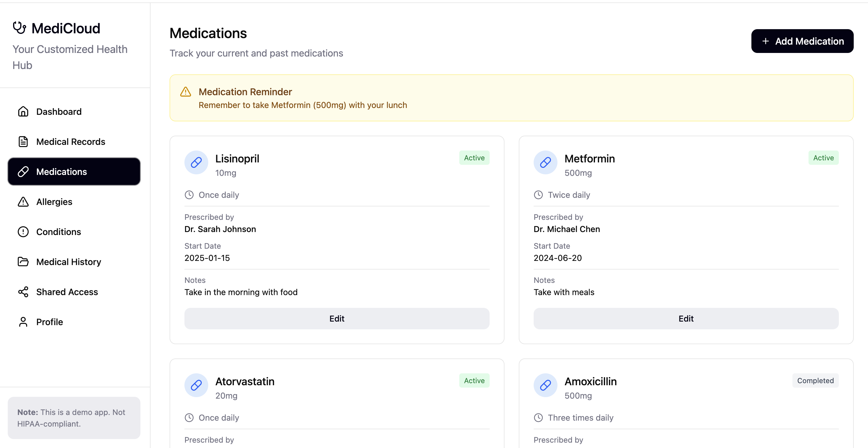Click the Profile person icon
Screen dimensions: 868x448
click(23, 322)
